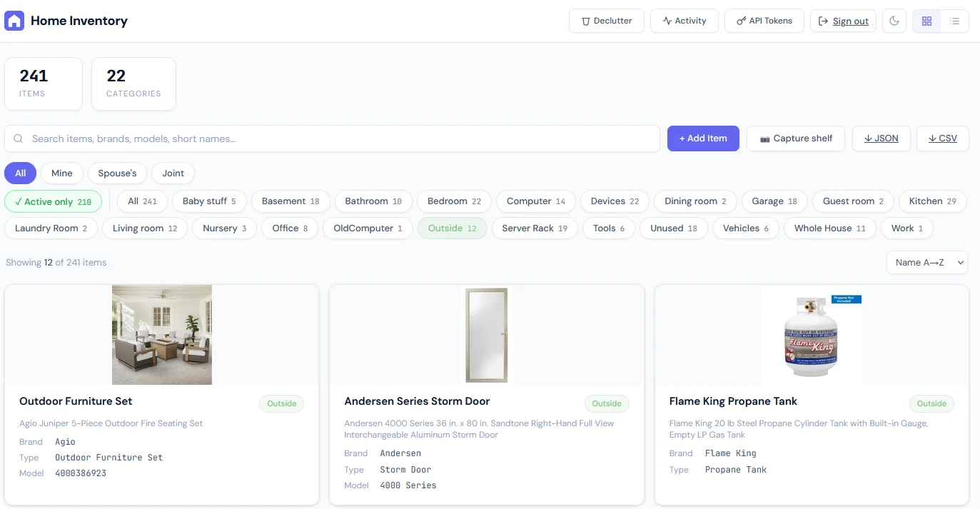Screen dimensions: 980x509
Task: Filter by Baby stuff category
Action: 209,201
